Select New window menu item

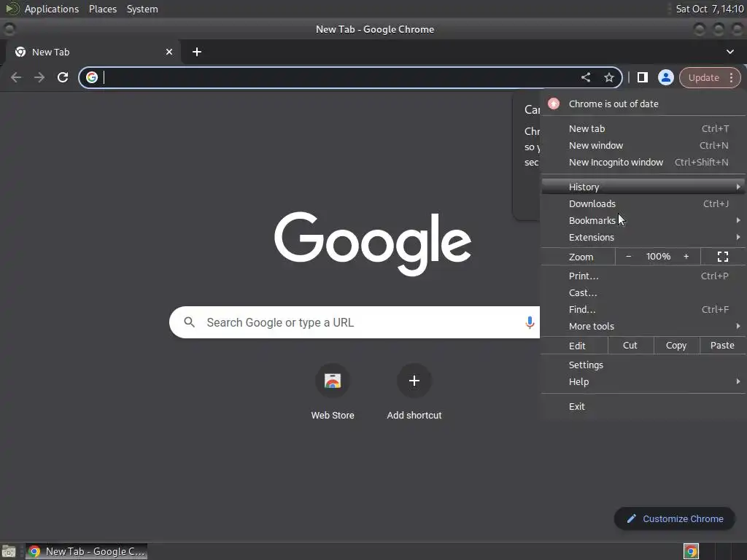point(643,145)
